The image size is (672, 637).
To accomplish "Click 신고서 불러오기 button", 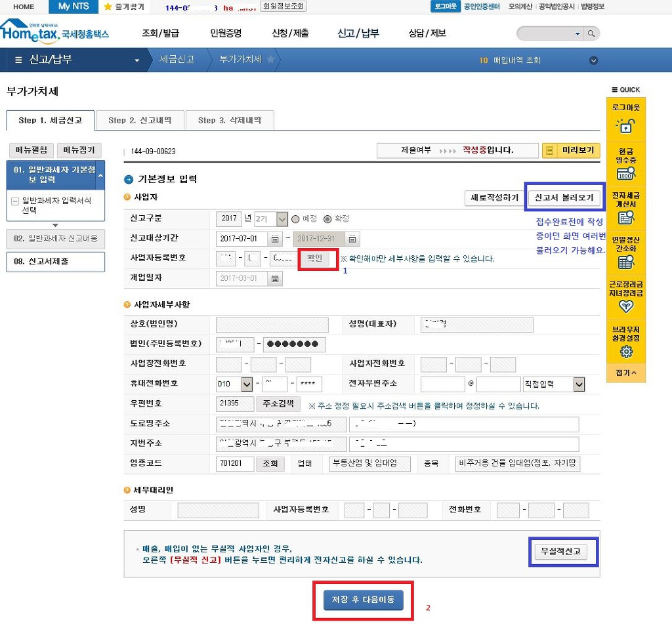I will 564,197.
